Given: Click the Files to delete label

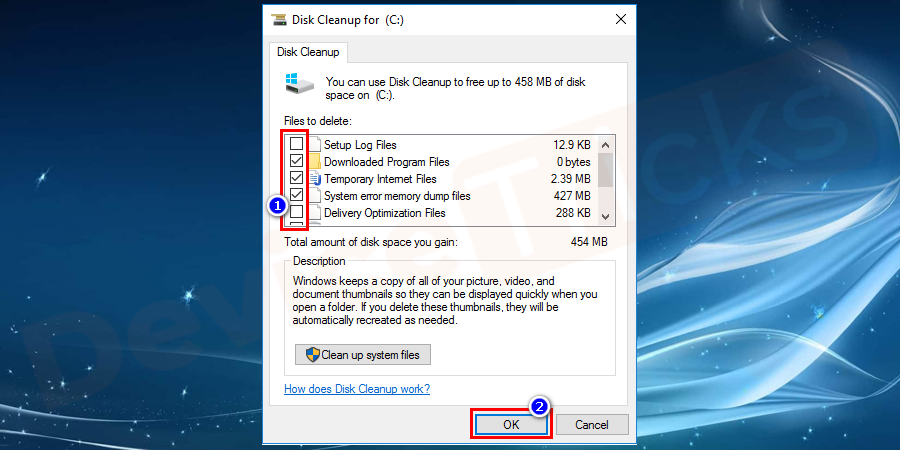Looking at the screenshot, I should click(317, 121).
